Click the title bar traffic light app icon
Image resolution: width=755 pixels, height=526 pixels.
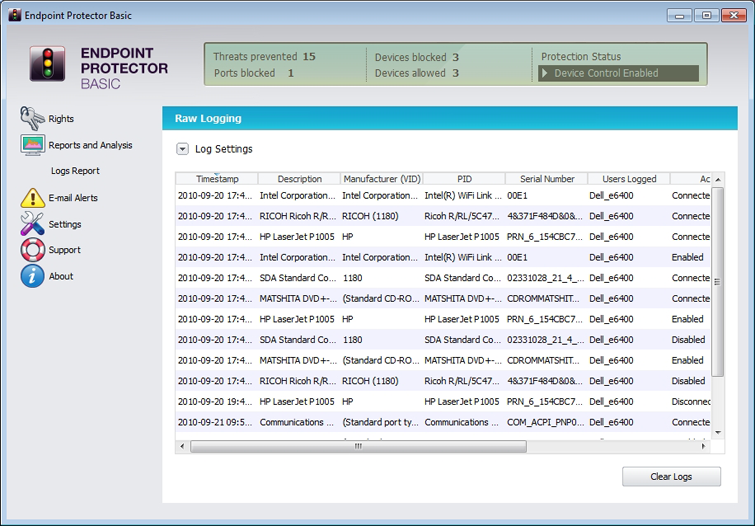click(x=15, y=15)
